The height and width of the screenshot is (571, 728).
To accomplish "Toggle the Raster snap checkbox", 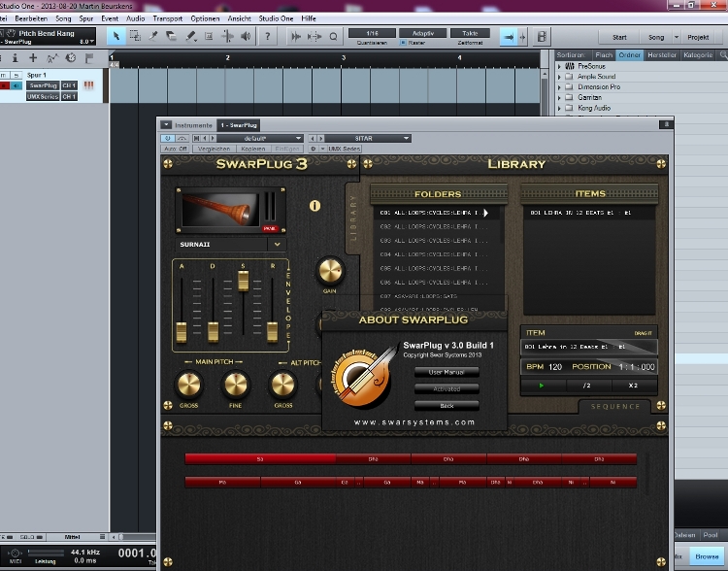I will [403, 43].
